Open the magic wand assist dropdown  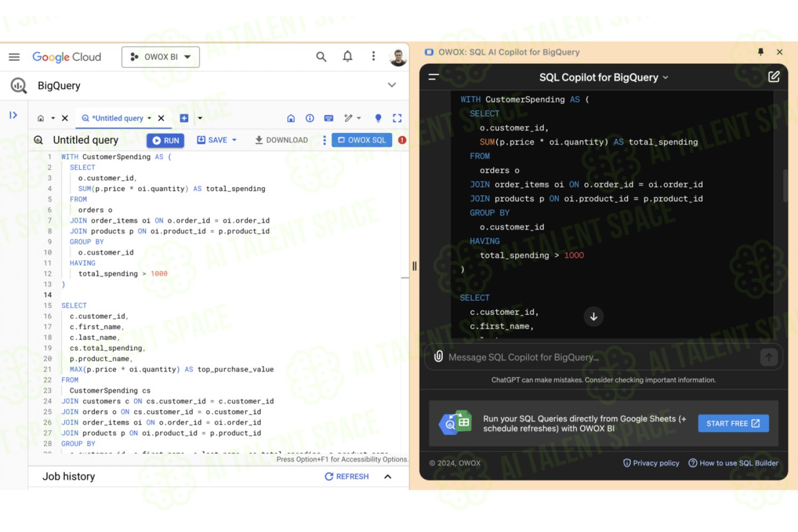(x=352, y=118)
